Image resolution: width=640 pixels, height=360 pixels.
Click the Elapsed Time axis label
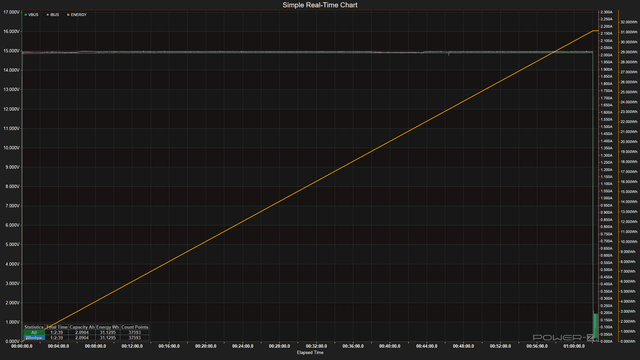point(310,353)
